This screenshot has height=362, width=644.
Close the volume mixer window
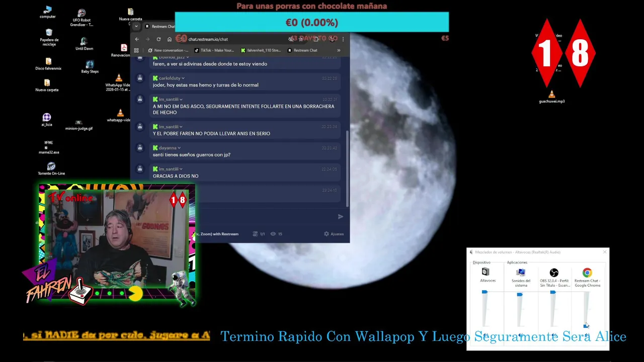(x=605, y=252)
